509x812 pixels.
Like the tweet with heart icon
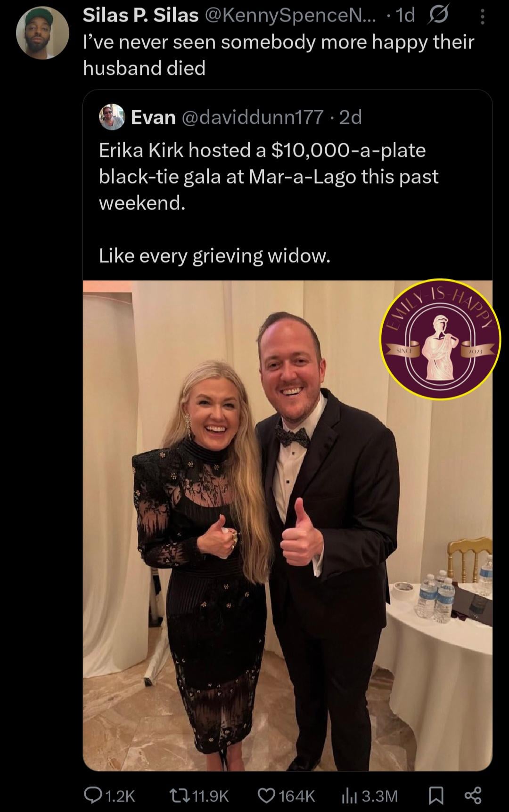(266, 796)
